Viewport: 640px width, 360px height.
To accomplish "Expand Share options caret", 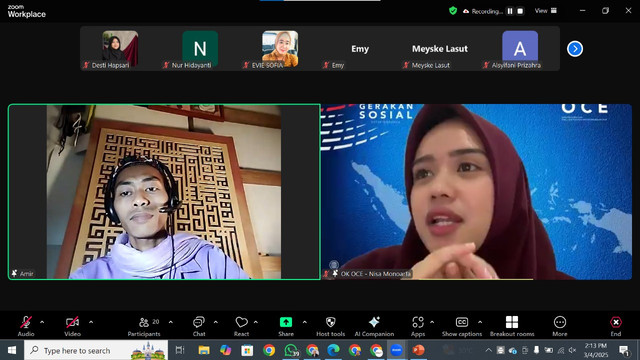I will click(304, 322).
